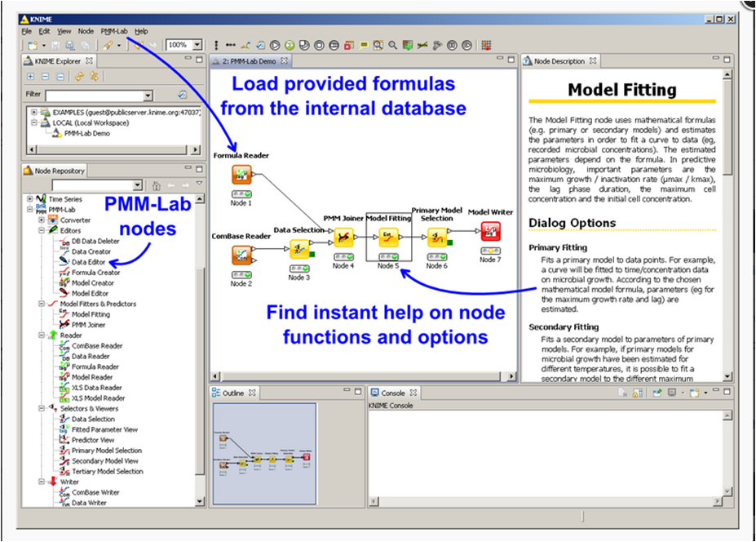Screen dimensions: 756x542
Task: Click the Node Repository vertical scrollbar
Action: tap(200, 350)
